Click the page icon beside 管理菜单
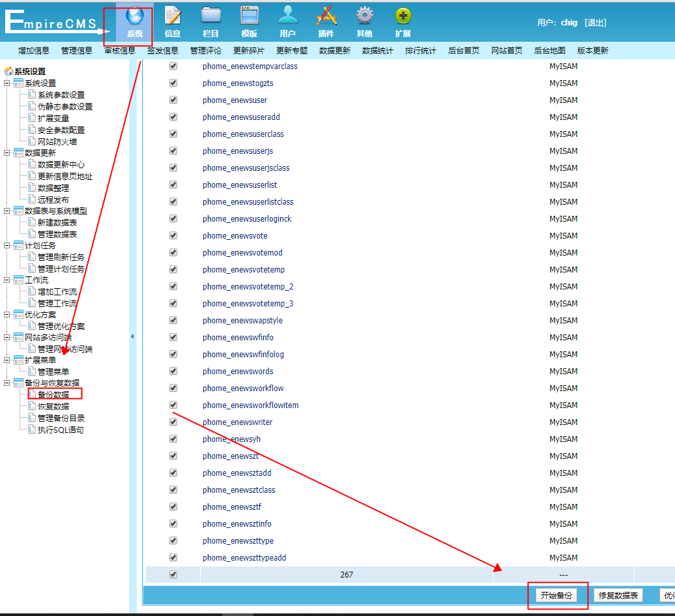This screenshot has height=616, width=675. point(32,370)
